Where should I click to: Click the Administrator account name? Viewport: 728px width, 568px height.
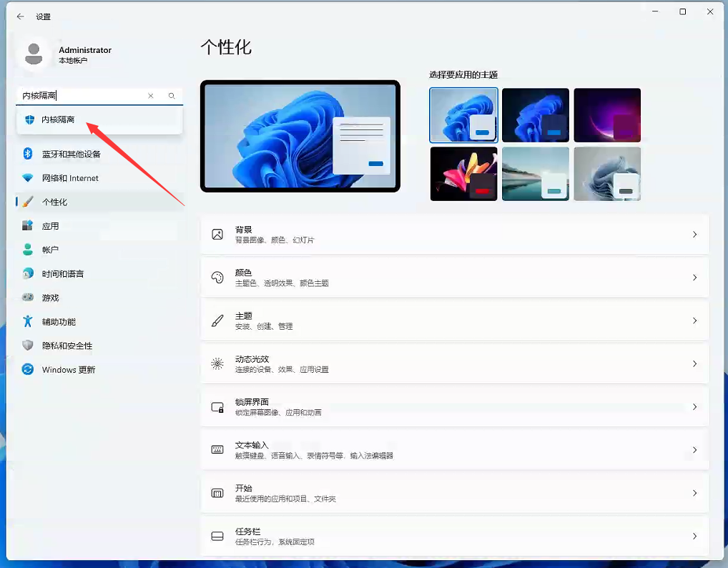click(x=85, y=49)
